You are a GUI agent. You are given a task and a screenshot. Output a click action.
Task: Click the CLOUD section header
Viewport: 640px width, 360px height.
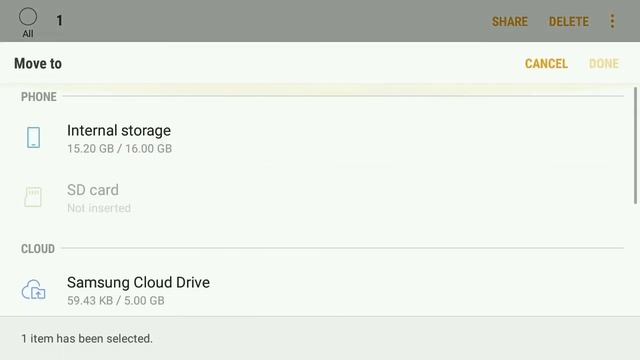[38, 249]
